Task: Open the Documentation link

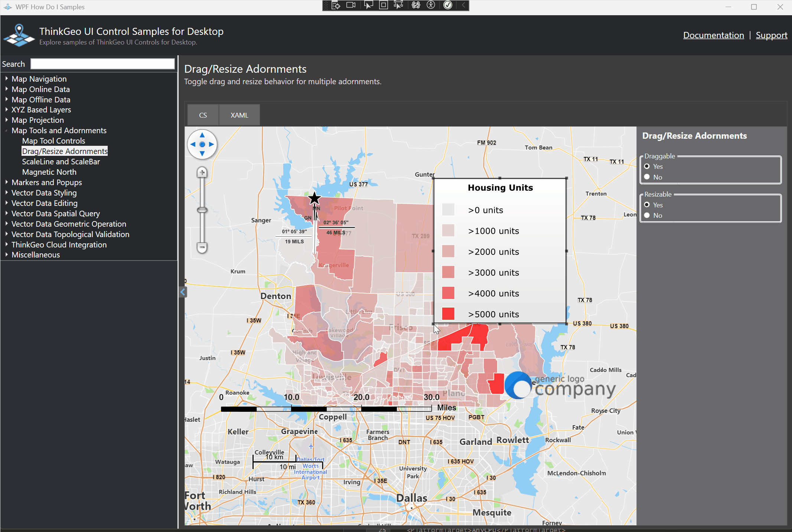Action: (713, 35)
